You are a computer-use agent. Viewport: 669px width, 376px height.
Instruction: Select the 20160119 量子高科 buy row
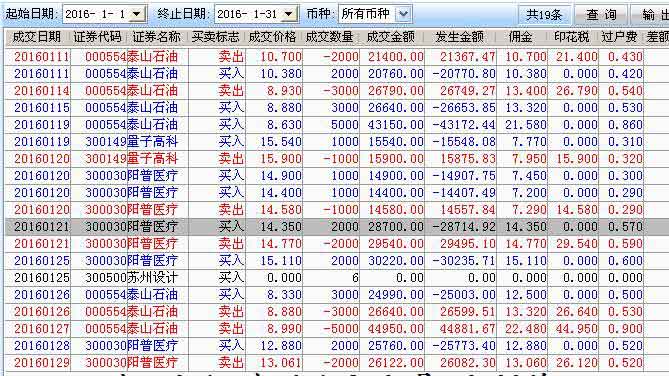tap(324, 142)
